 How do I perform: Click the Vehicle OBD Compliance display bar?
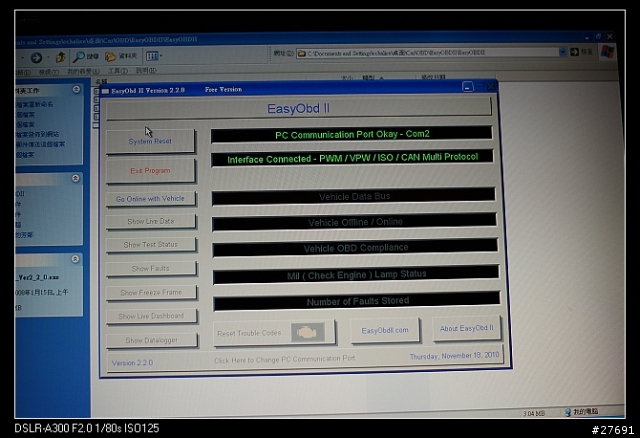pyautogui.click(x=356, y=248)
